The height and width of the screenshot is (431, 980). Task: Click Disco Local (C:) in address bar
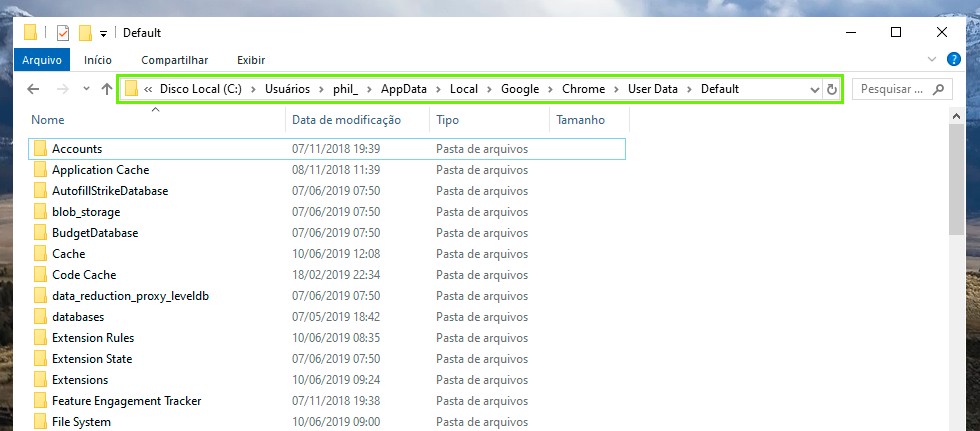pyautogui.click(x=201, y=89)
